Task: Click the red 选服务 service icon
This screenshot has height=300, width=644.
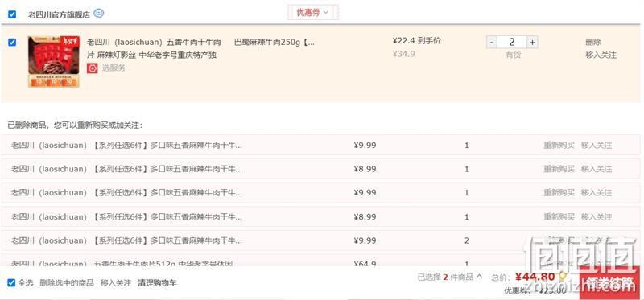Action: click(92, 68)
